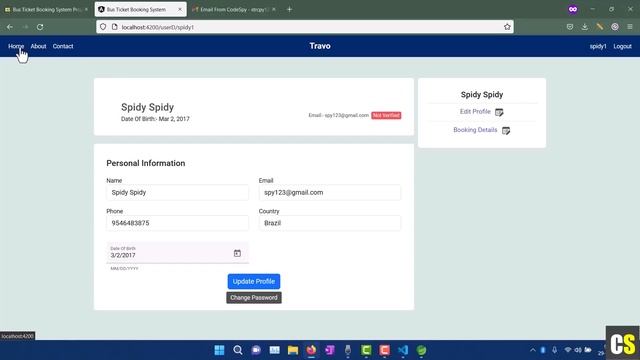Close the Email From CodeSpy tab
Viewport: 640px width, 360px height.
(x=273, y=9)
